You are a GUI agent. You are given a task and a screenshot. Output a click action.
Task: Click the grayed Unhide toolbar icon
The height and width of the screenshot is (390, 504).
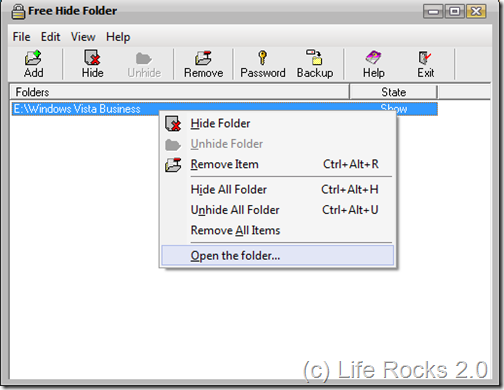[144, 59]
